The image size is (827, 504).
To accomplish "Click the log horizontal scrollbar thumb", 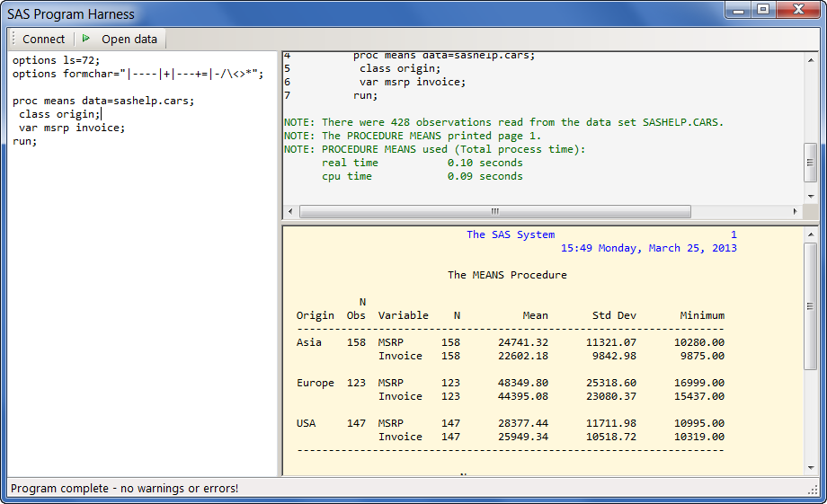I will (494, 212).
